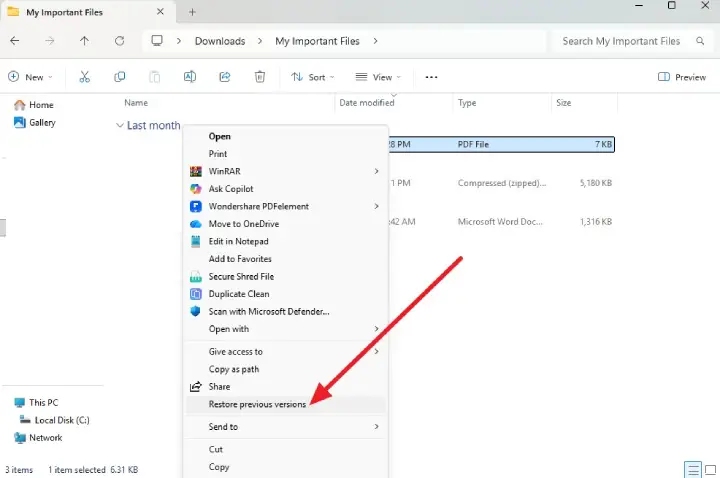Click the Delete trash icon
Screen dimensions: 720x478
tap(260, 77)
